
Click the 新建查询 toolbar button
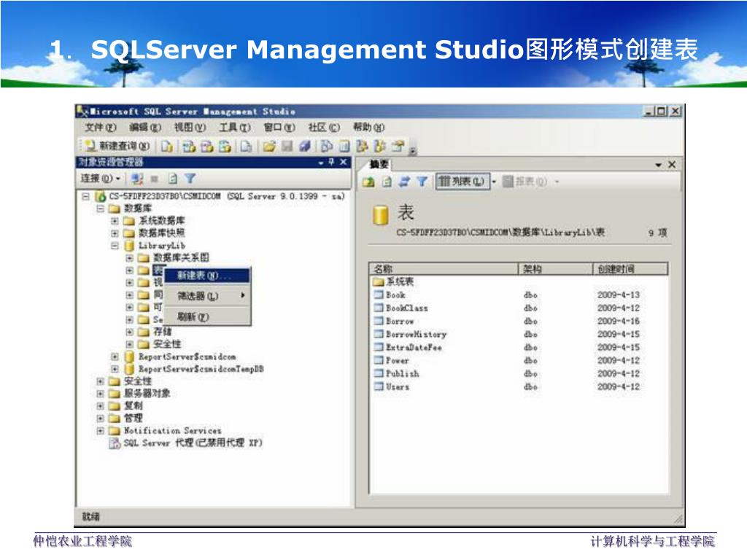click(x=117, y=146)
